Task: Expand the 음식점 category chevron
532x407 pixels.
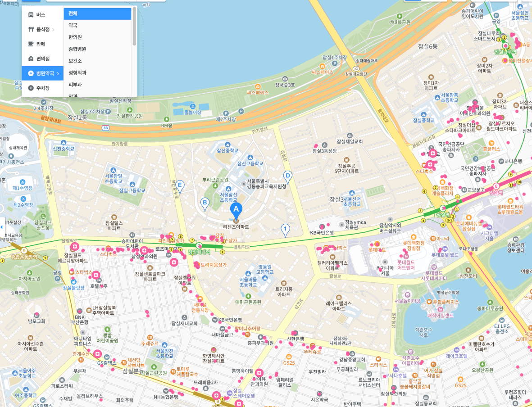Action: 53,30
